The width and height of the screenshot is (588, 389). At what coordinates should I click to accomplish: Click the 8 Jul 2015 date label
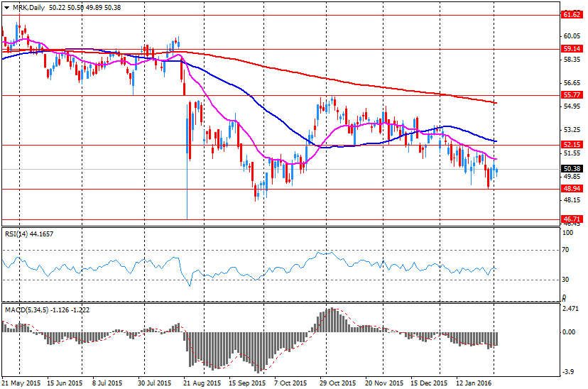click(107, 383)
